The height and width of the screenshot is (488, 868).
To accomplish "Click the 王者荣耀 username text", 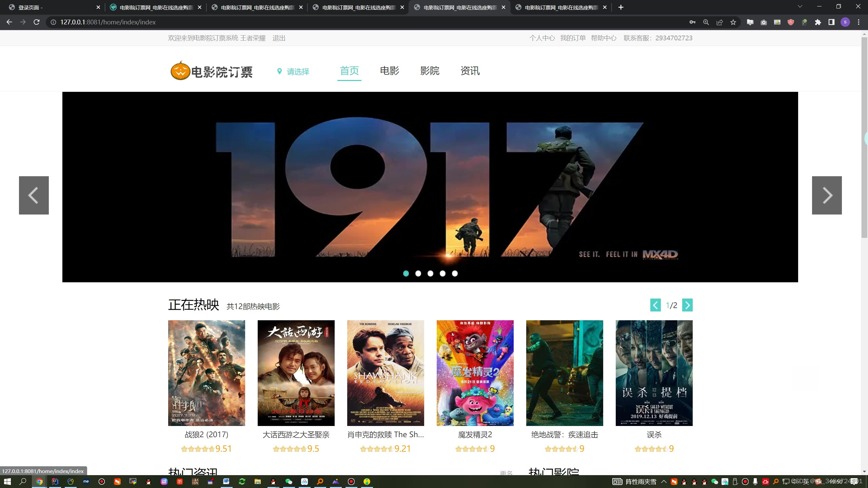I will coord(253,38).
